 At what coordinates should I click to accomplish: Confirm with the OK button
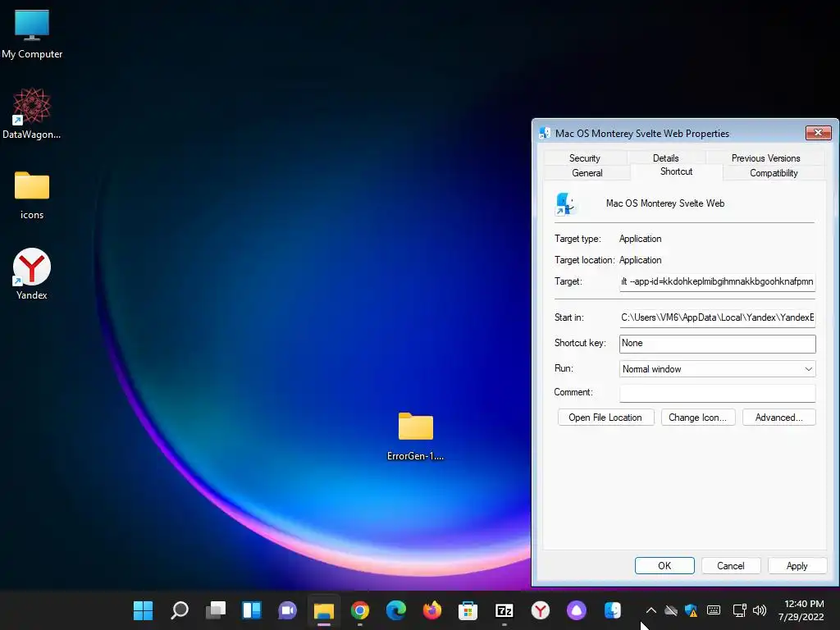pyautogui.click(x=664, y=566)
